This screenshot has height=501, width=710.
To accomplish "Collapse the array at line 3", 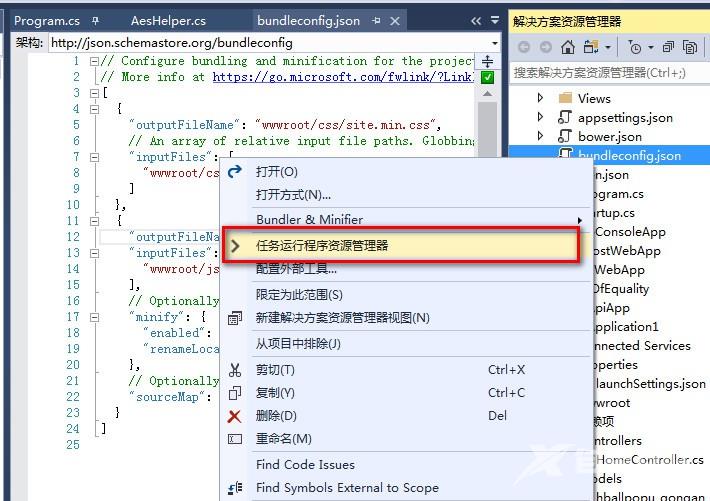I will (x=94, y=93).
